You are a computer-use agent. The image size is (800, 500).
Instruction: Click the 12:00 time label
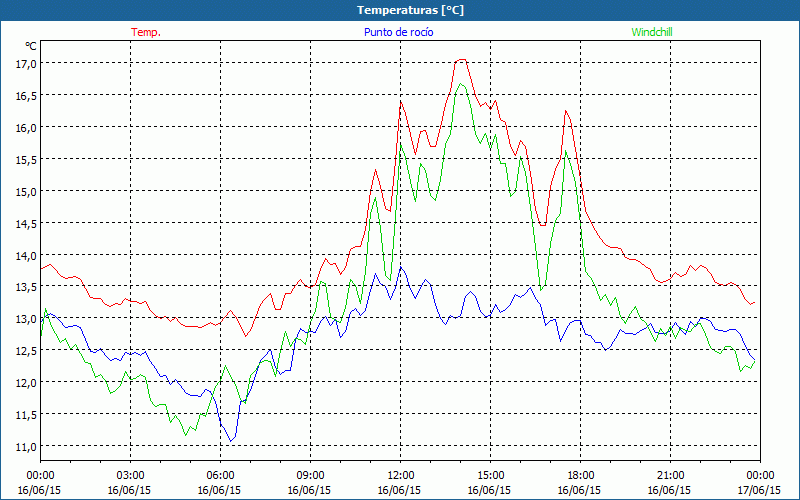(x=401, y=476)
